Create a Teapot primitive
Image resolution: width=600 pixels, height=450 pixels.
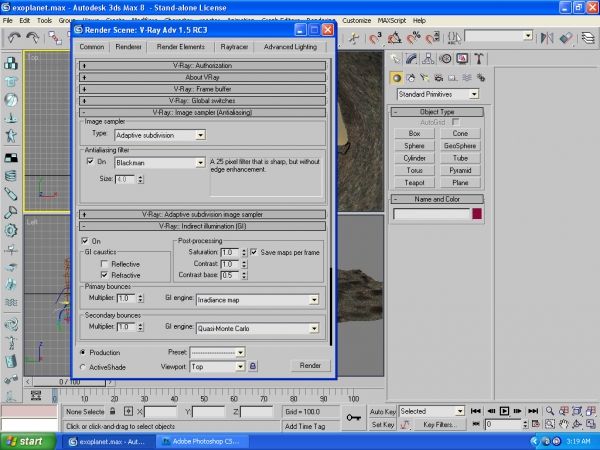coord(414,183)
